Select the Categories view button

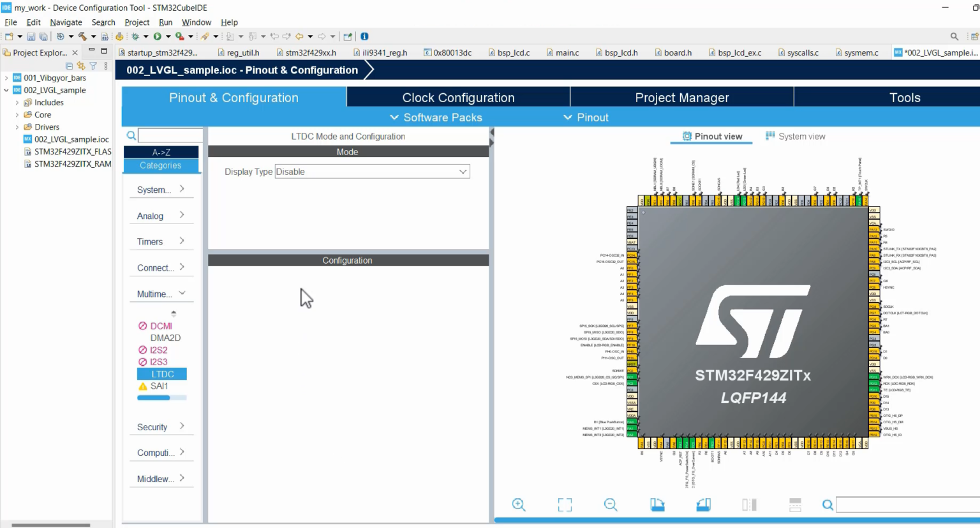pos(161,165)
